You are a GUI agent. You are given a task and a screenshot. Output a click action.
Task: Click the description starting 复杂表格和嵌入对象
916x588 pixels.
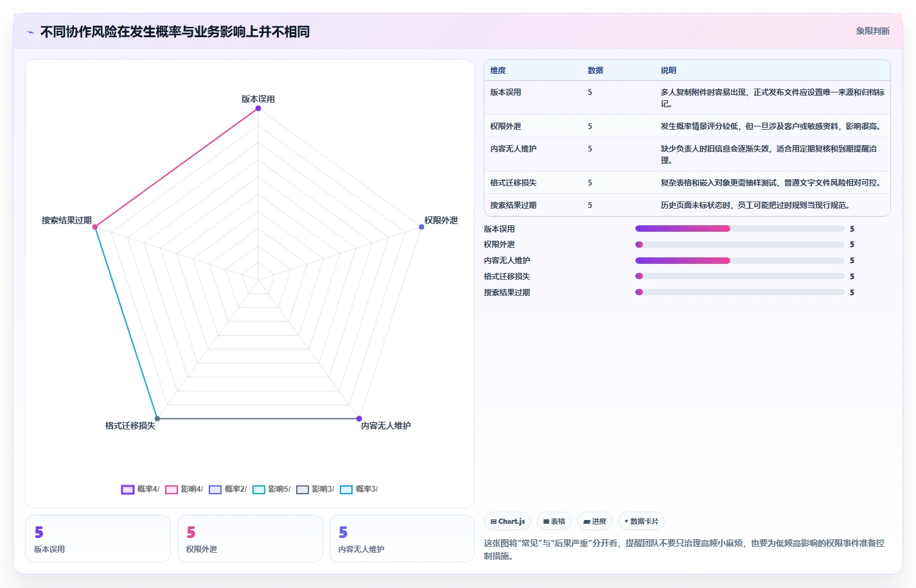click(771, 183)
